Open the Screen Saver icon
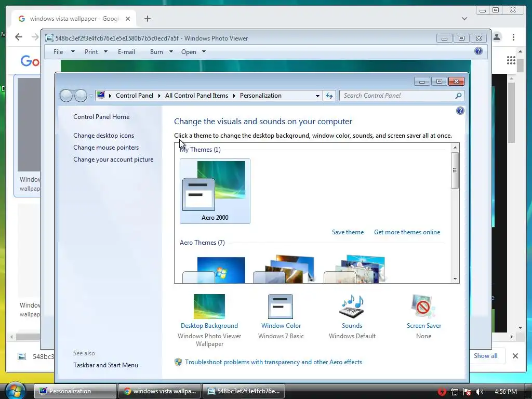Viewport: 532px width, 399px height. coord(423,307)
